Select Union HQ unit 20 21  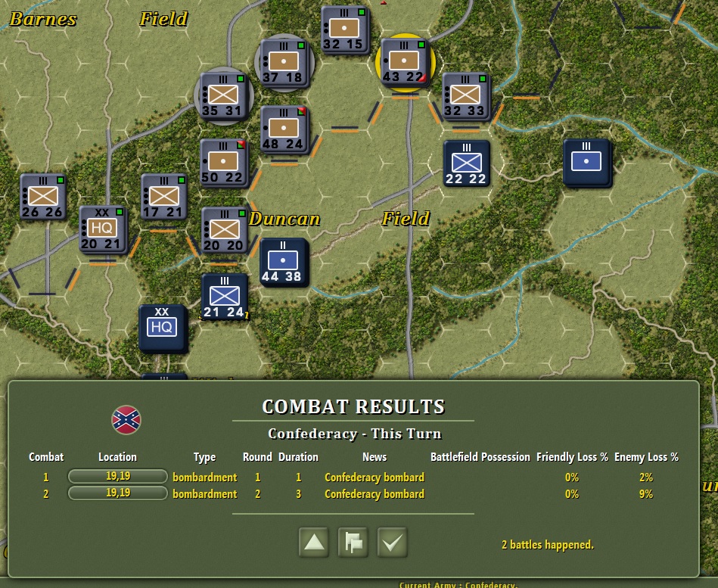[103, 229]
